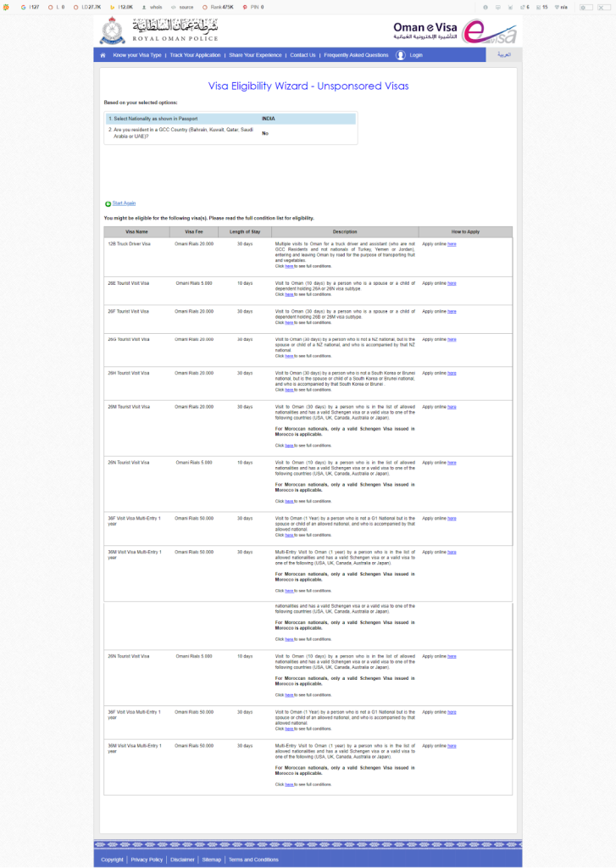Click the SEOquake logo icon in toolbar
Image resolution: width=616 pixels, height=868 pixels.
coord(6,7)
